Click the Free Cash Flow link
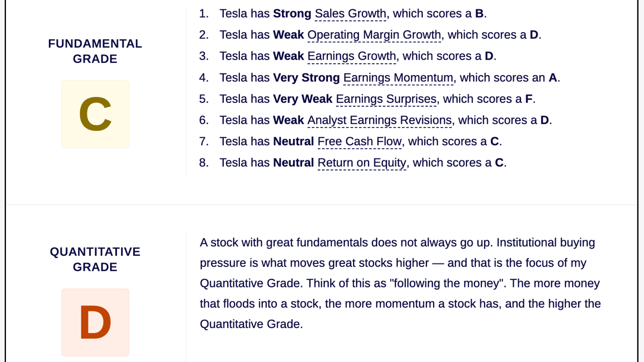 [360, 142]
